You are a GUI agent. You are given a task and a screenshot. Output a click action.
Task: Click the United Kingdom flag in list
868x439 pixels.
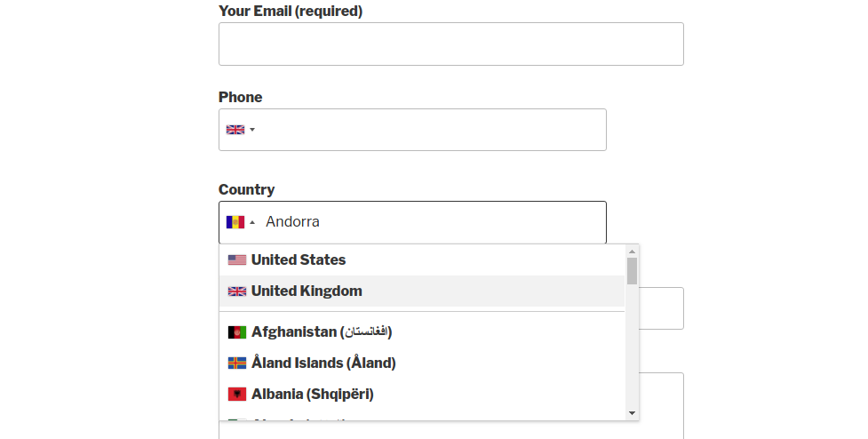(x=237, y=291)
